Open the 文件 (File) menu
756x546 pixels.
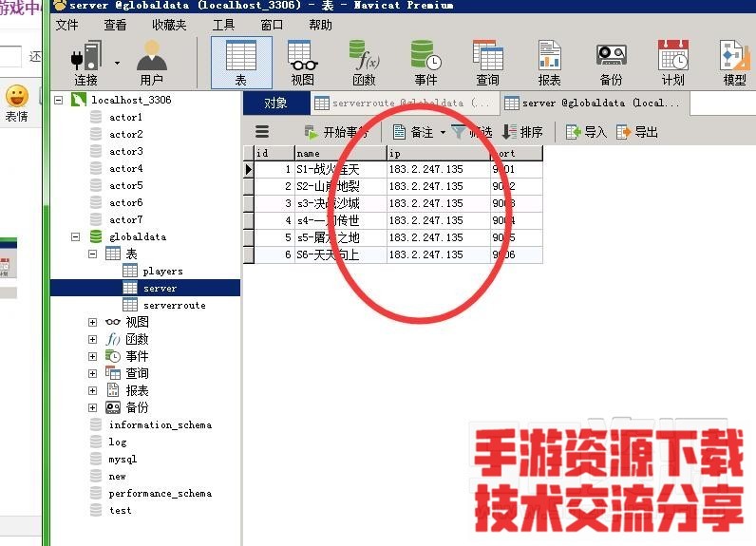point(66,25)
